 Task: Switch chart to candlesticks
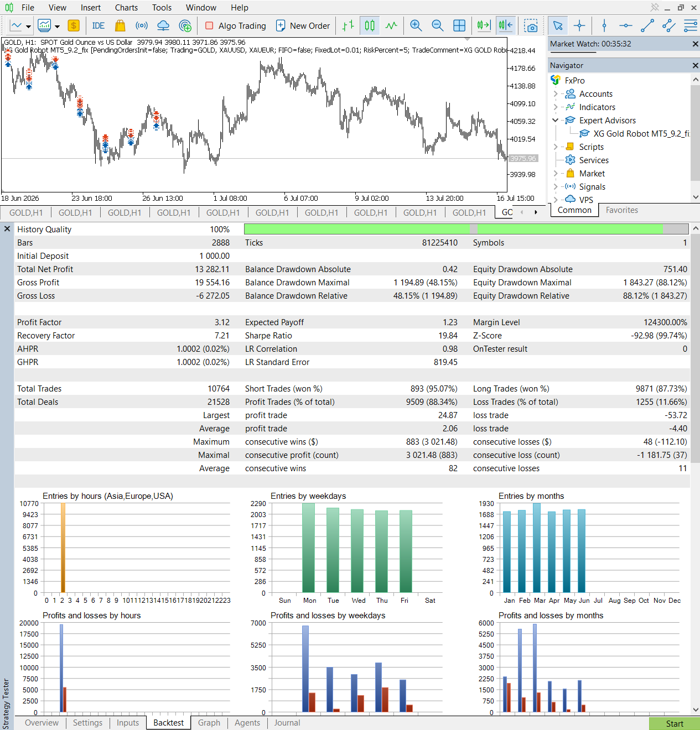tap(370, 26)
